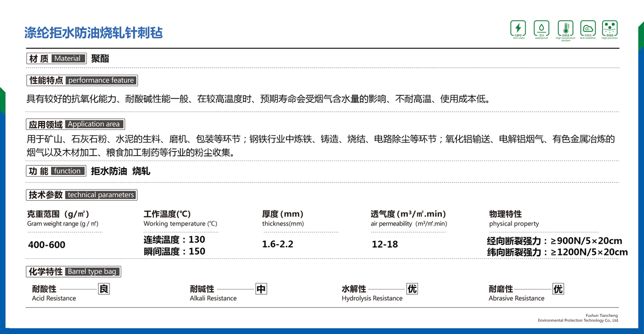Click the Application area section header
Screen dimensions: 644x334
(x=75, y=124)
